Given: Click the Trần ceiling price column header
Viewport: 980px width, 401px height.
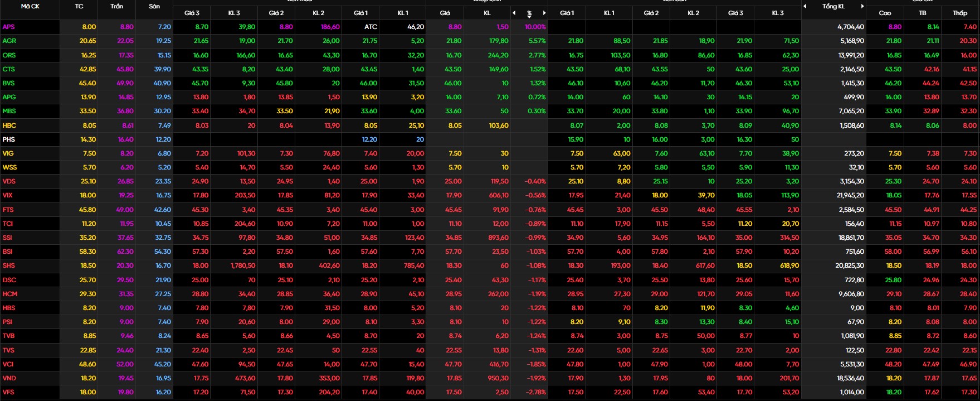Looking at the screenshot, I should coord(116,6).
